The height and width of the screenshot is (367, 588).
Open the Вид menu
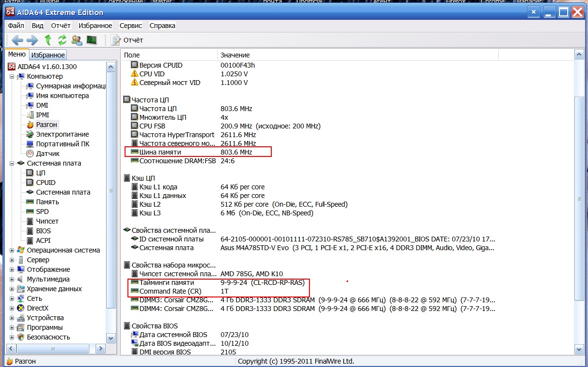click(x=38, y=26)
